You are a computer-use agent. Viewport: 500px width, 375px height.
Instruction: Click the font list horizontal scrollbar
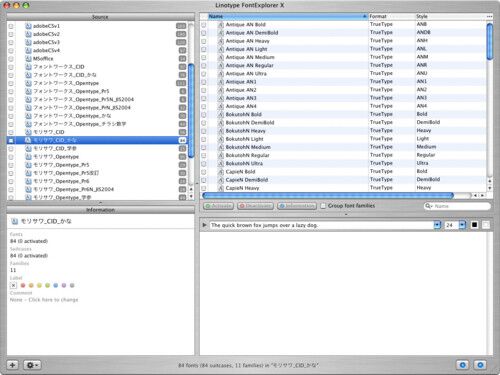(x=328, y=195)
